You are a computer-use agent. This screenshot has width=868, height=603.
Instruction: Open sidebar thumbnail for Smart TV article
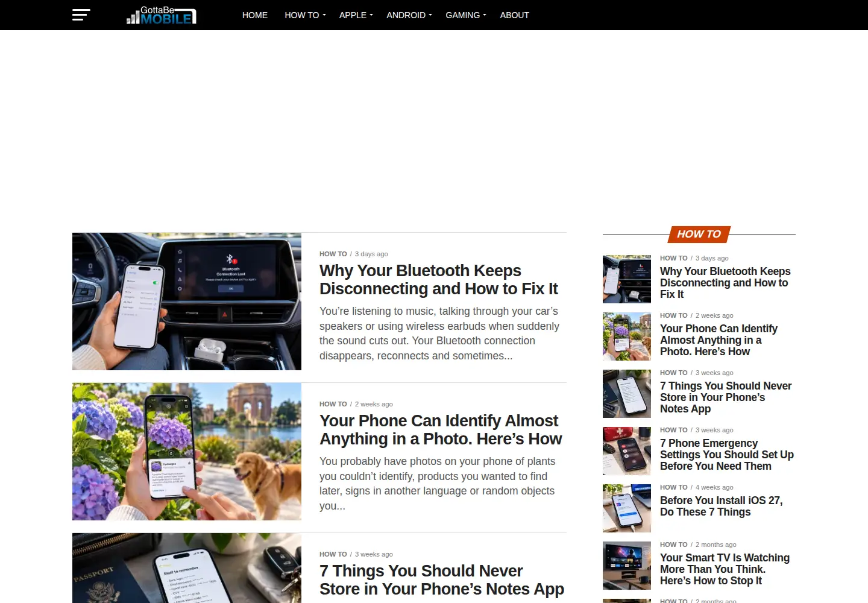click(x=627, y=566)
